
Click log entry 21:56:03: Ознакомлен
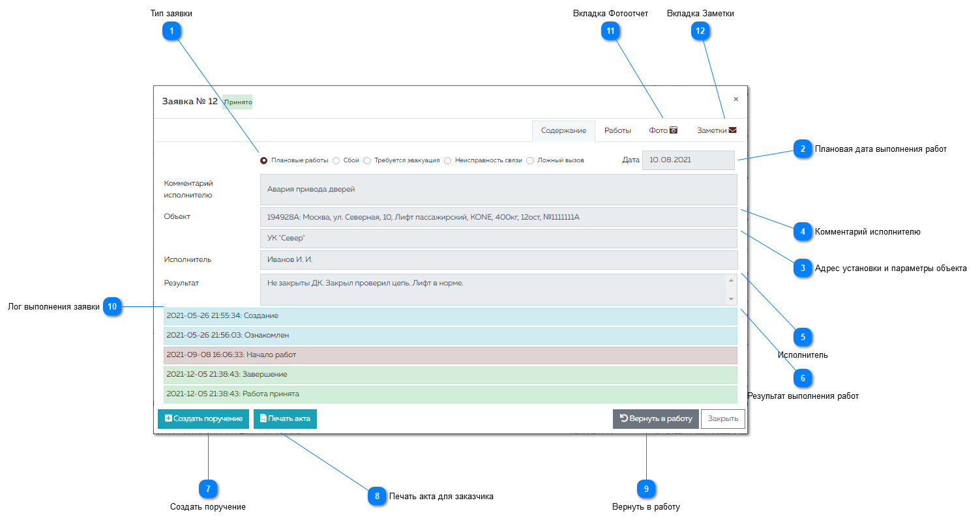point(451,336)
